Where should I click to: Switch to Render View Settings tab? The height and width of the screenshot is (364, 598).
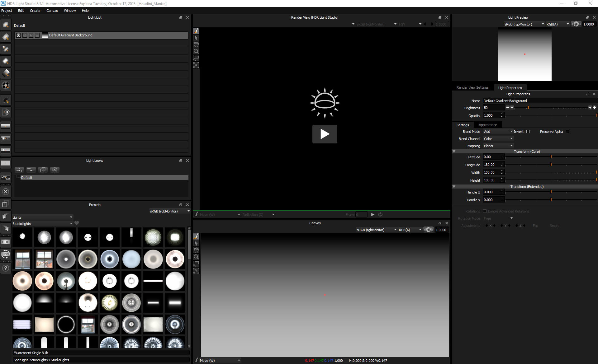pyautogui.click(x=473, y=87)
